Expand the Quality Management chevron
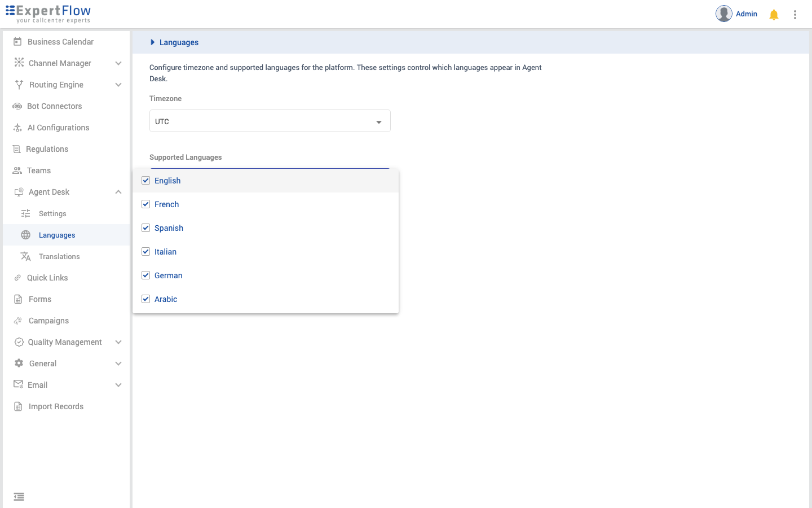Viewport: 812px width, 508px height. pos(118,342)
